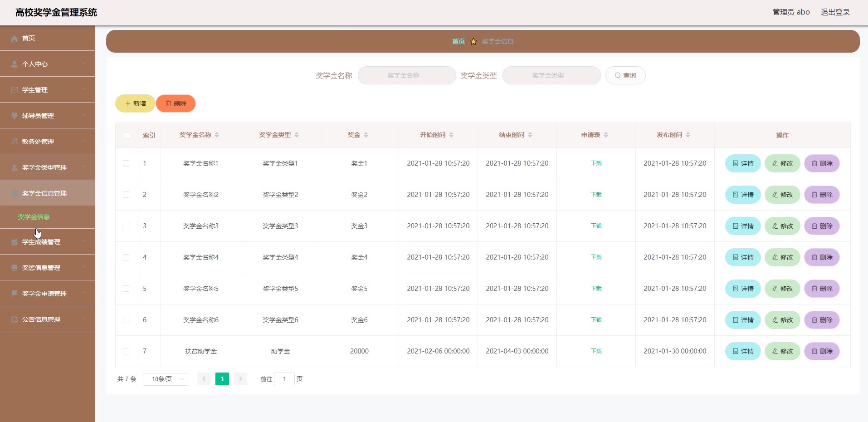Screen dimensions: 868x422
Task: Click the sort arrows icon on 奖学金名称 column
Action: tap(217, 135)
